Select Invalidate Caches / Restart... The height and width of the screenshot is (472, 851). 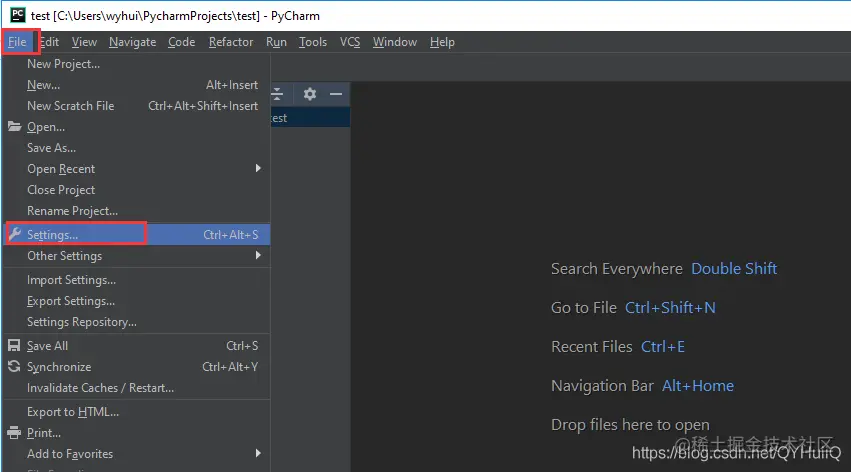pyautogui.click(x=137, y=388)
